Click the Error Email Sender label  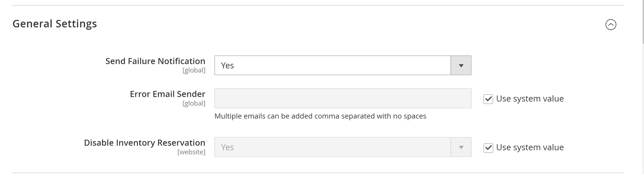[x=167, y=94]
